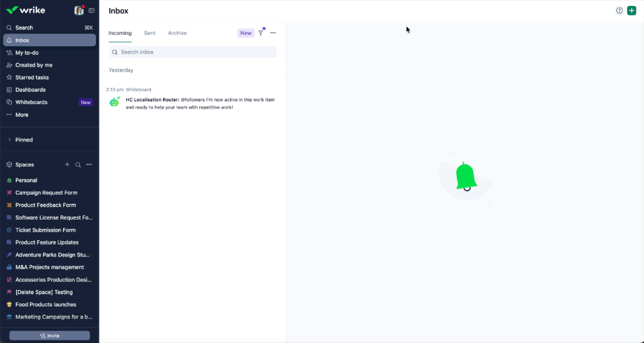Open Search in the sidebar
This screenshot has width=644, height=343.
(x=49, y=28)
